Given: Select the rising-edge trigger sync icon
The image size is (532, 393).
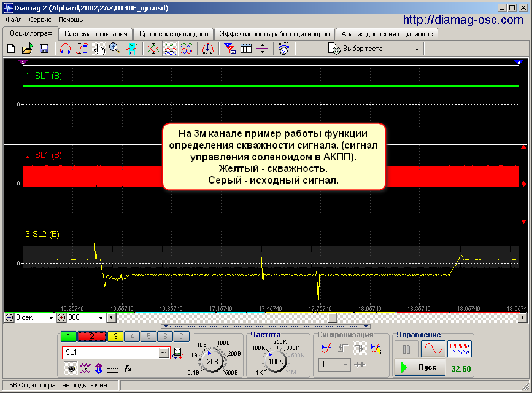Looking at the screenshot, I should 326,348.
